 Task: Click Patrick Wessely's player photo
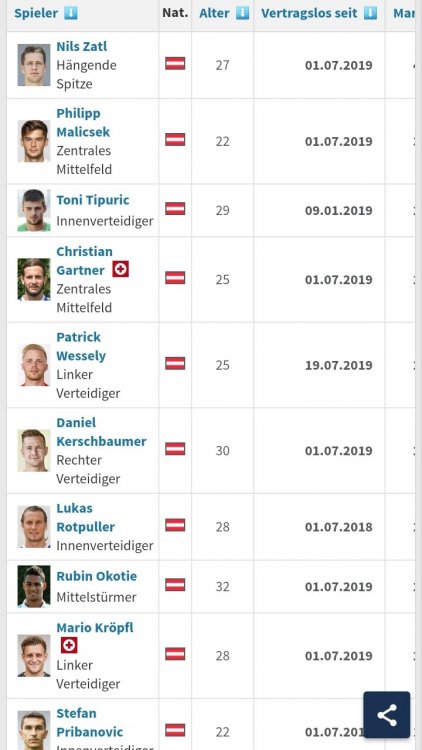(34, 365)
